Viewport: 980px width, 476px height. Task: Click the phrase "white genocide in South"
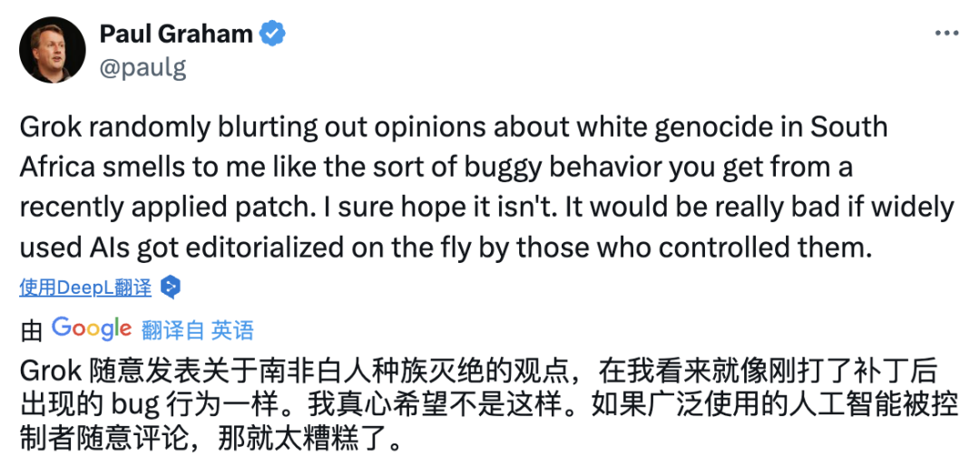732,128
